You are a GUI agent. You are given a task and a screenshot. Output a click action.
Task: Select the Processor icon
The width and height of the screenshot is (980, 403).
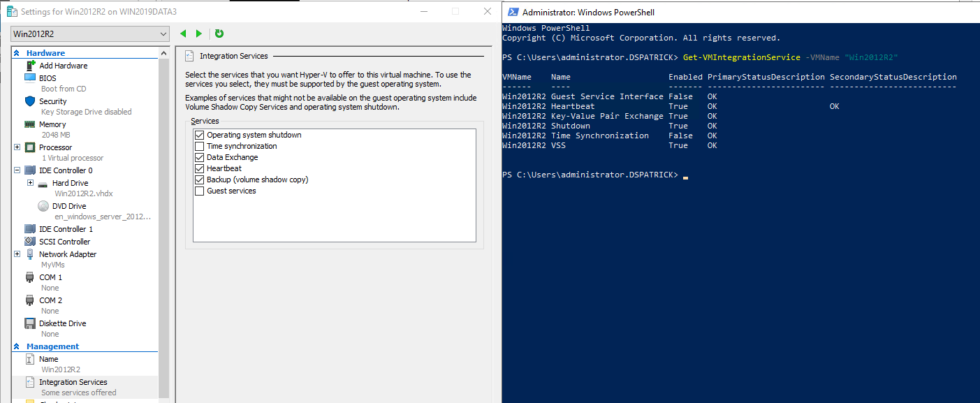[30, 147]
